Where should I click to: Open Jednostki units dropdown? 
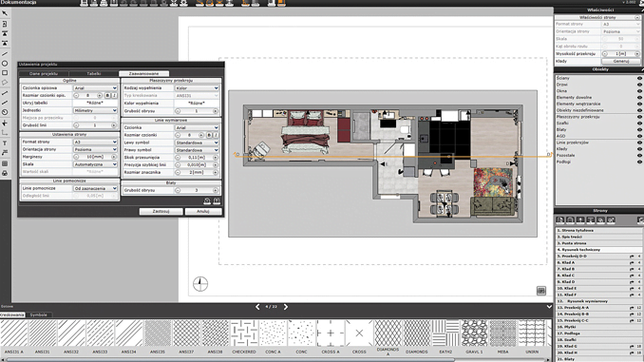click(x=95, y=110)
